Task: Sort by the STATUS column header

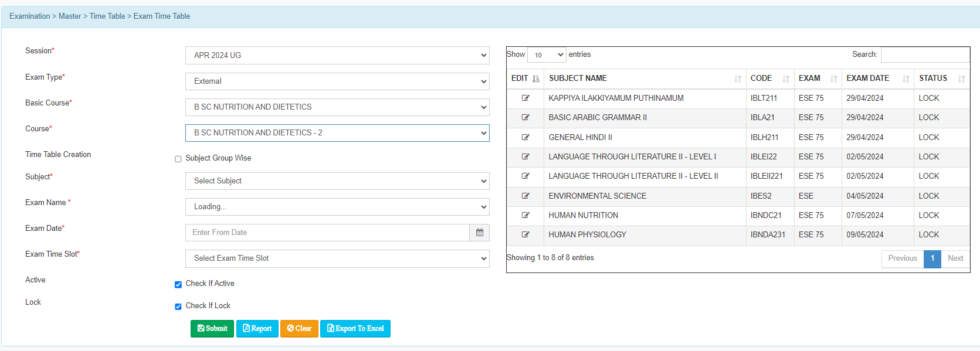Action: [941, 79]
